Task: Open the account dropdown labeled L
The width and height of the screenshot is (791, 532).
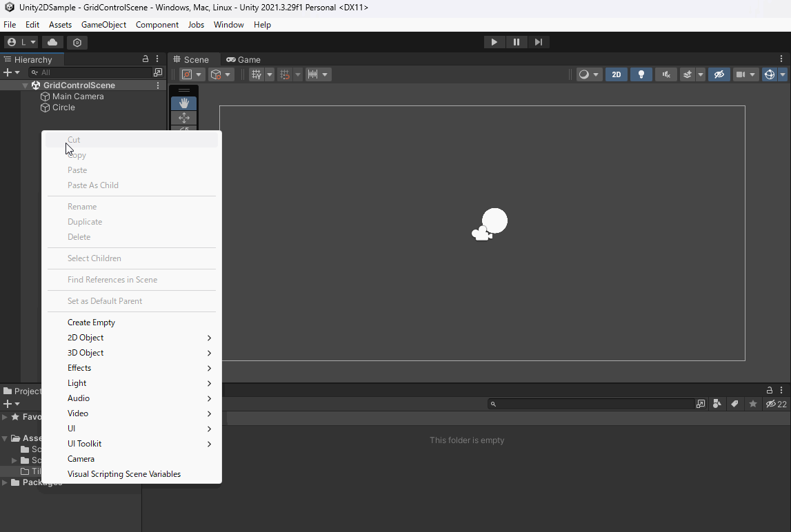Action: 21,42
